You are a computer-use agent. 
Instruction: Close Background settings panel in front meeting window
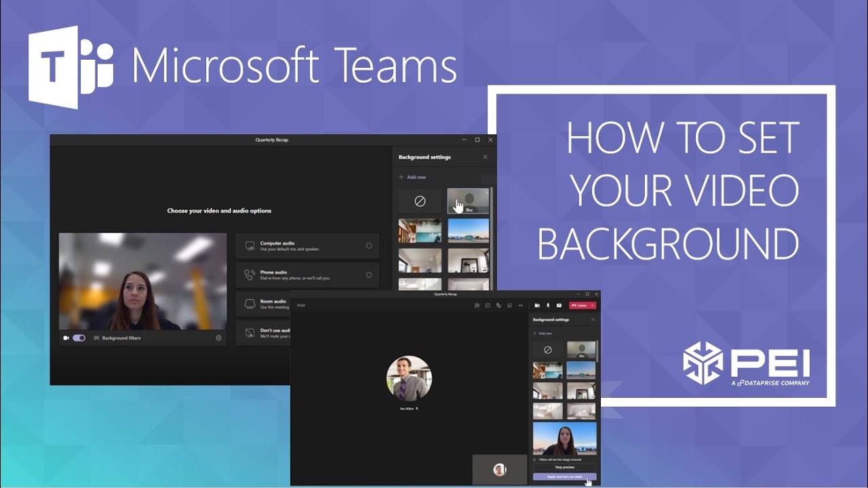(593, 319)
